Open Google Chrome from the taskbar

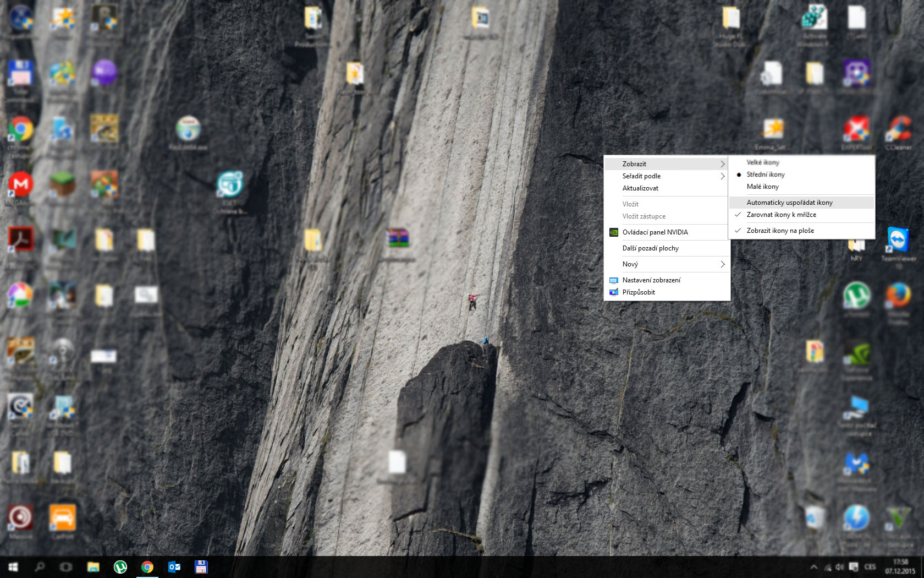point(147,567)
